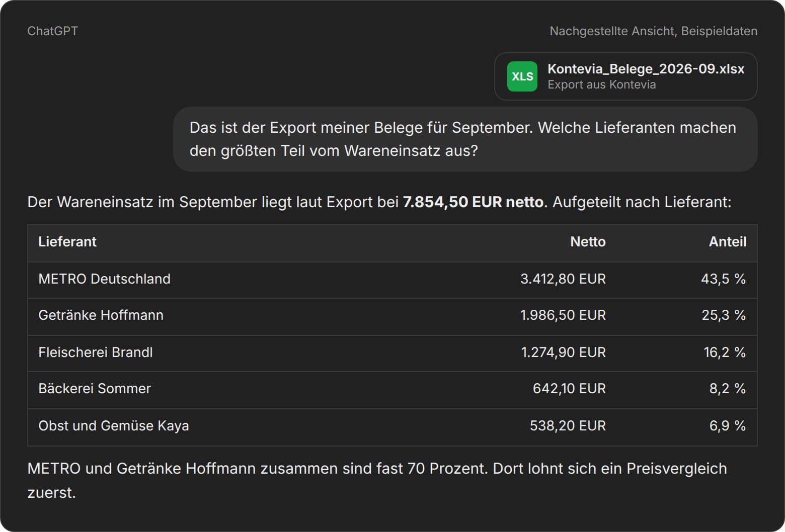Click the green XLS file icon
The width and height of the screenshot is (785, 532).
522,76
